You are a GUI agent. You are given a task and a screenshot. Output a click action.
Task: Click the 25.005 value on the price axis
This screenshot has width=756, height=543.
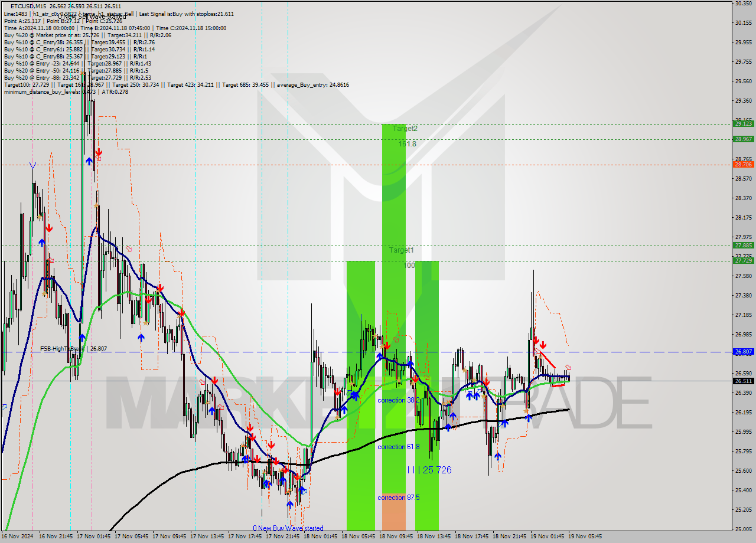click(743, 529)
